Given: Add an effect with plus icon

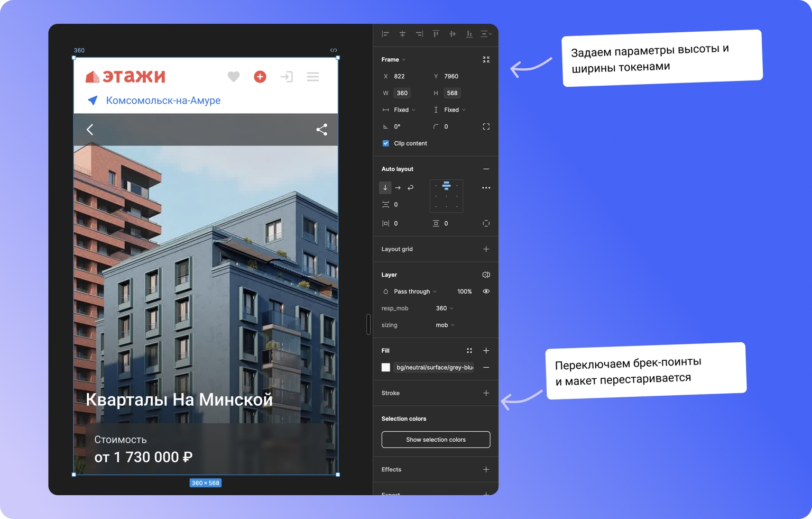Looking at the screenshot, I should [x=486, y=470].
